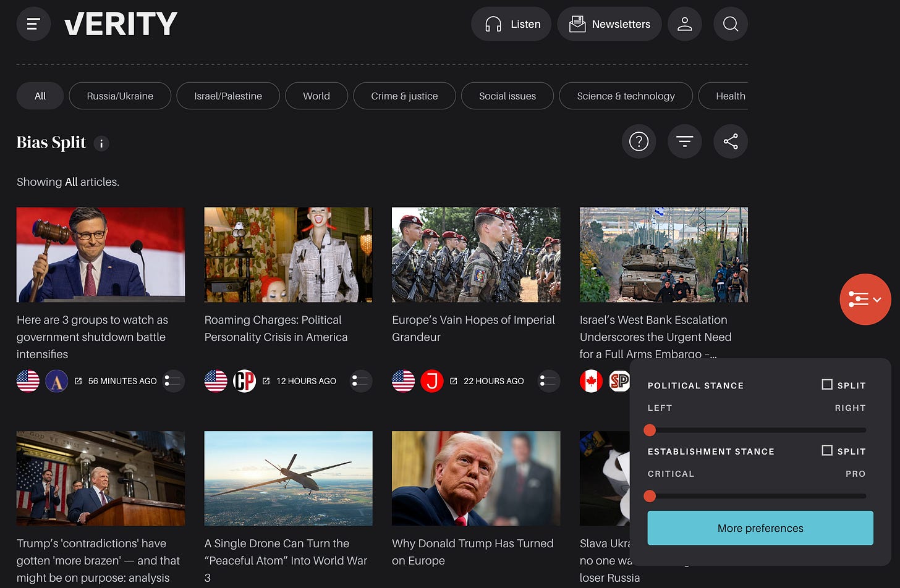The height and width of the screenshot is (588, 900).
Task: Click source logo 'A' on shutdown article
Action: coord(57,381)
